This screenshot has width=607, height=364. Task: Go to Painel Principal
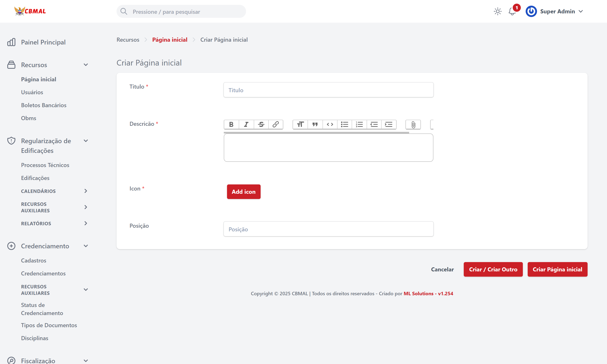pyautogui.click(x=43, y=42)
